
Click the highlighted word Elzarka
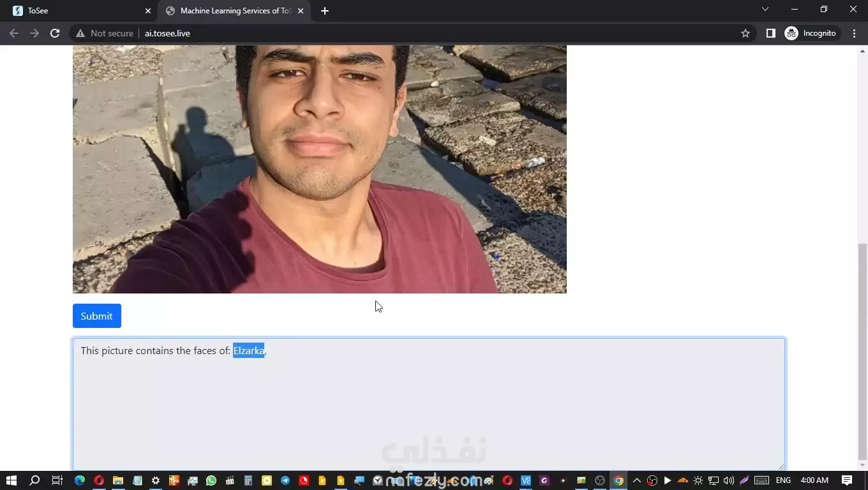(x=248, y=351)
